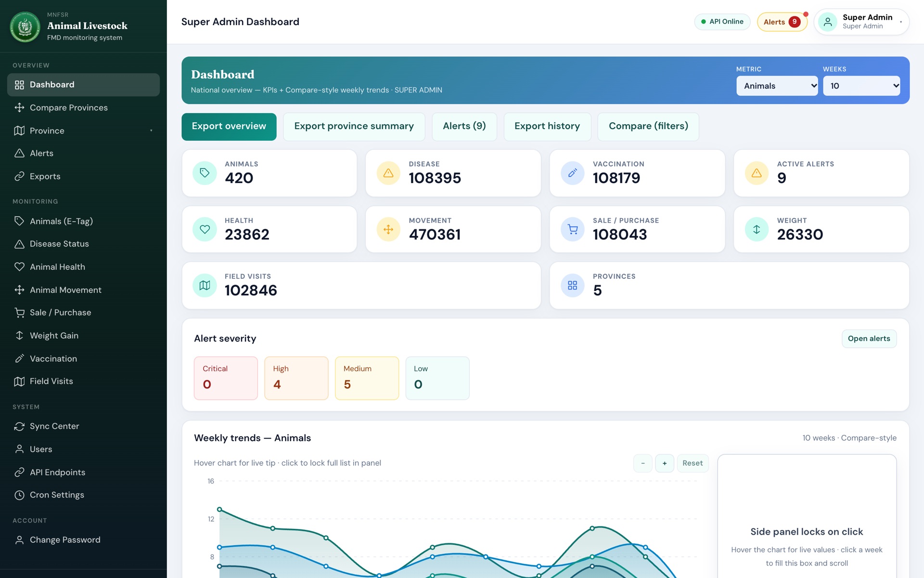Viewport: 924px width, 578px height.
Task: Open Change Password in the sidebar
Action: click(x=83, y=540)
